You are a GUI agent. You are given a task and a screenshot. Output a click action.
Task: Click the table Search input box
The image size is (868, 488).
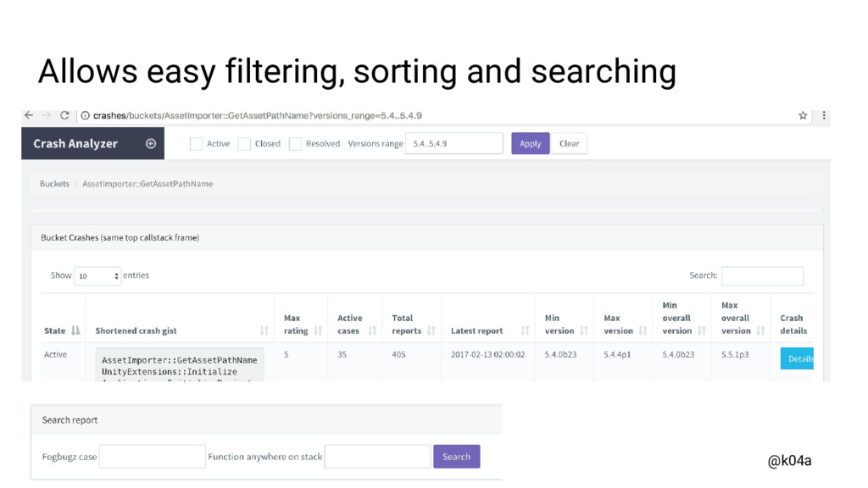(x=761, y=276)
